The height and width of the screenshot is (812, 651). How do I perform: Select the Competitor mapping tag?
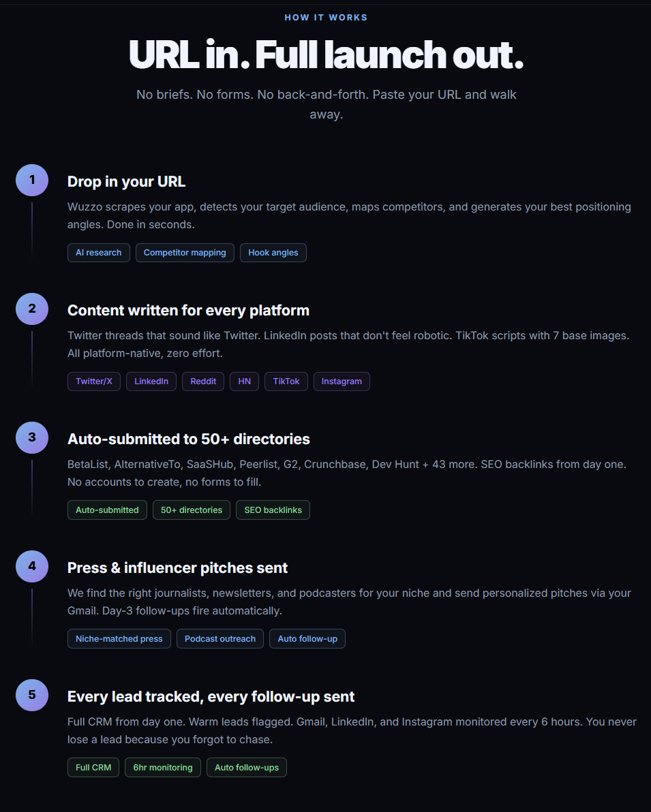(185, 253)
